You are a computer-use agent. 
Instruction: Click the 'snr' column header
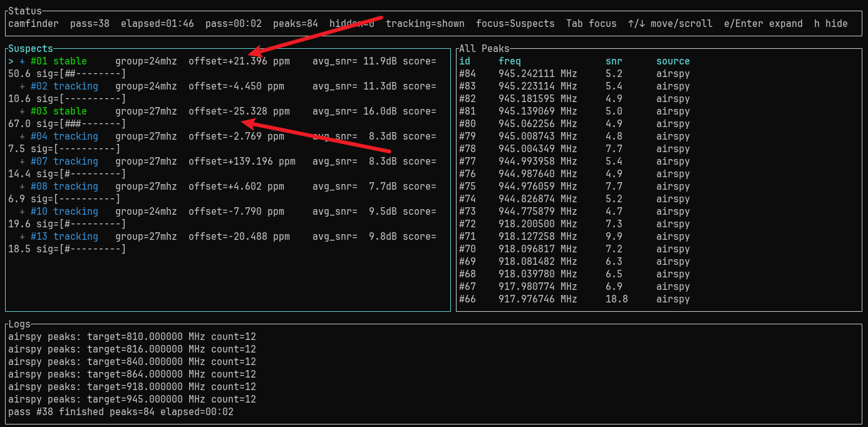coord(614,61)
